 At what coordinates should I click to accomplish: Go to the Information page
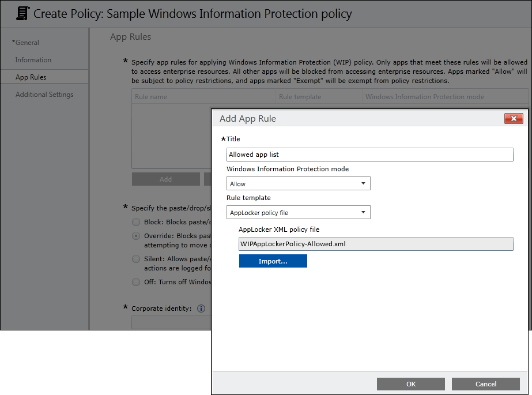(x=33, y=60)
